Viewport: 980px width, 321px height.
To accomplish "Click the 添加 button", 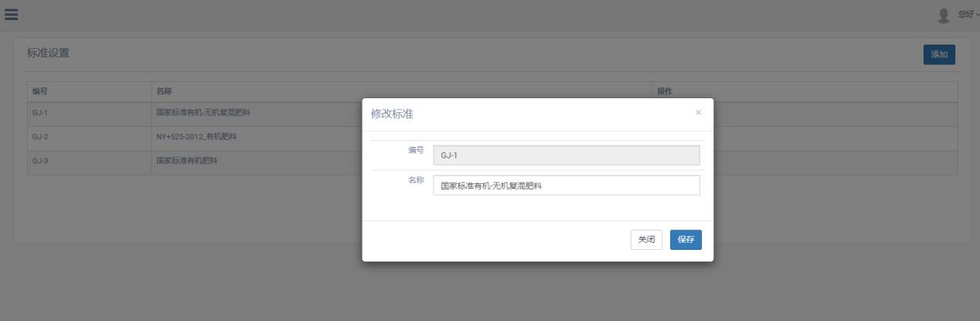I will pos(939,55).
